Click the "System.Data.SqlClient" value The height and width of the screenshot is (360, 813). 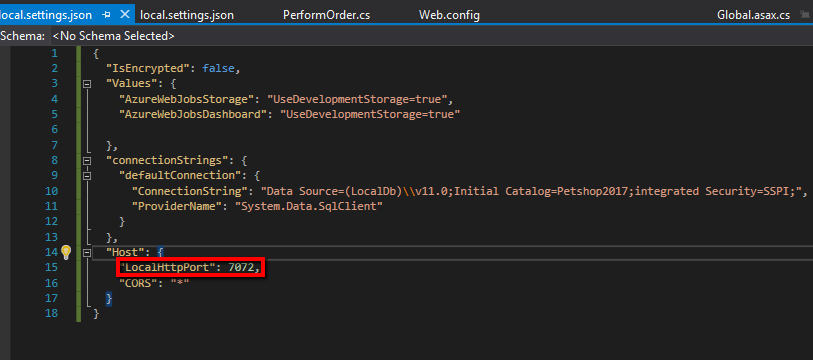pos(309,206)
